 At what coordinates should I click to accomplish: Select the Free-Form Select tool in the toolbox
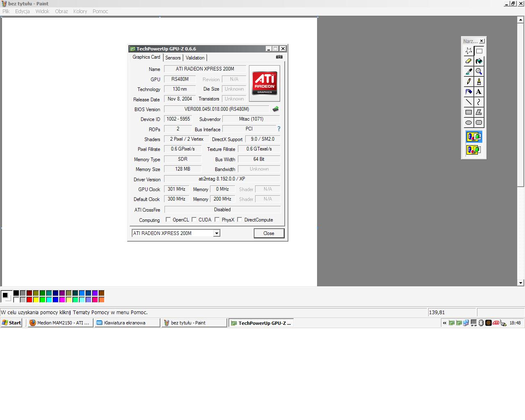(469, 51)
